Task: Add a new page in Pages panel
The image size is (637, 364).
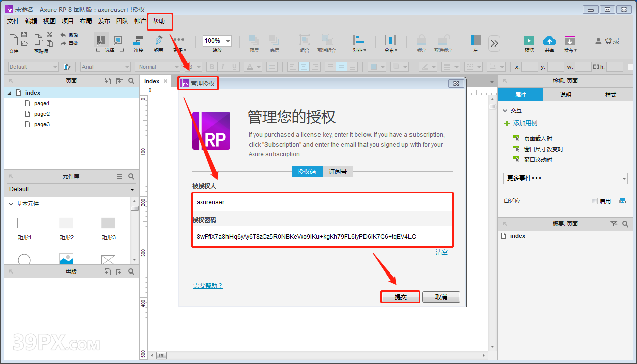Action: pyautogui.click(x=108, y=81)
